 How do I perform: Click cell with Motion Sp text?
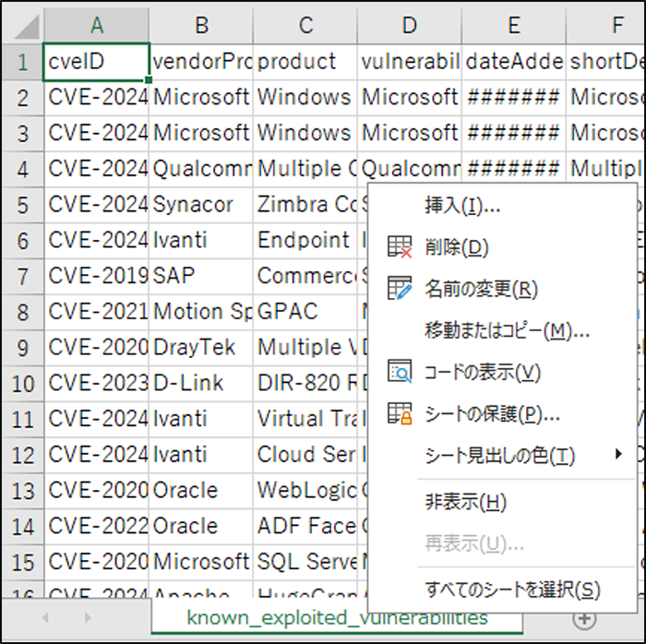point(201,312)
